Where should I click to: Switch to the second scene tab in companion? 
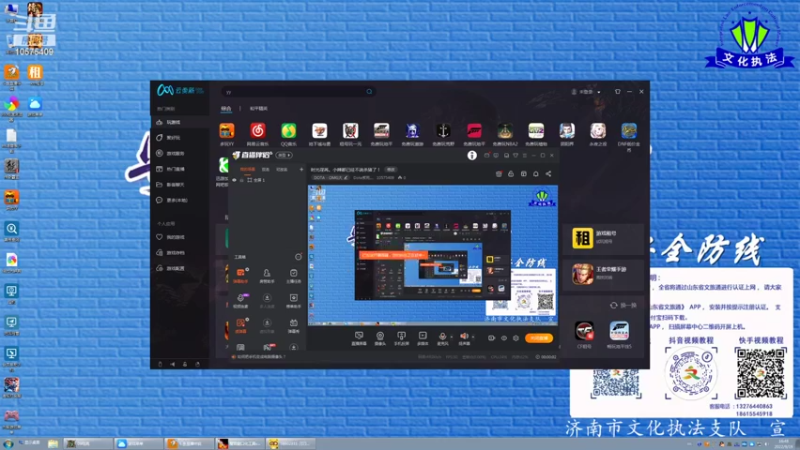266,169
